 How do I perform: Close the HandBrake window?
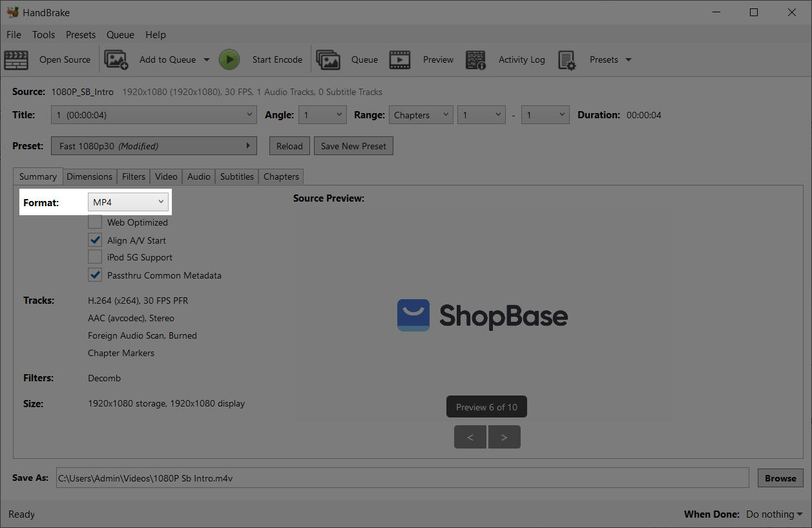point(792,12)
